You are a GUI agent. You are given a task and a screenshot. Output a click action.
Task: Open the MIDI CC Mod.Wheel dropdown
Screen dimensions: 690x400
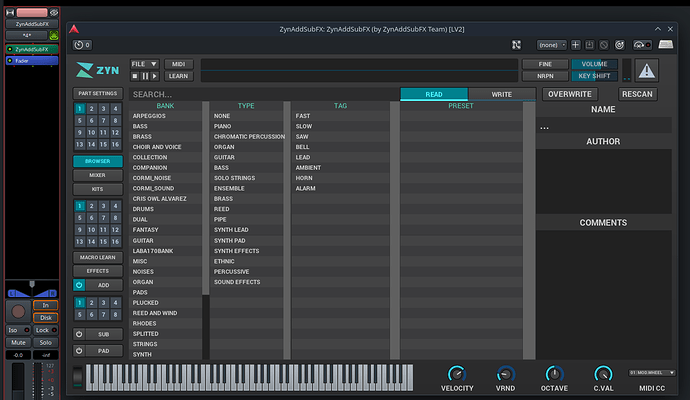pyautogui.click(x=650, y=372)
